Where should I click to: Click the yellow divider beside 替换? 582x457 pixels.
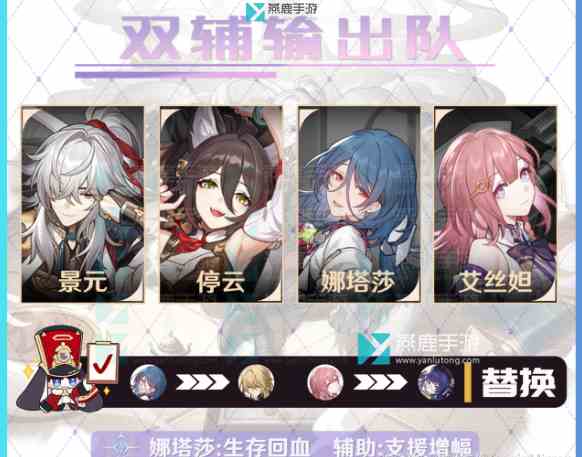pos(468,383)
